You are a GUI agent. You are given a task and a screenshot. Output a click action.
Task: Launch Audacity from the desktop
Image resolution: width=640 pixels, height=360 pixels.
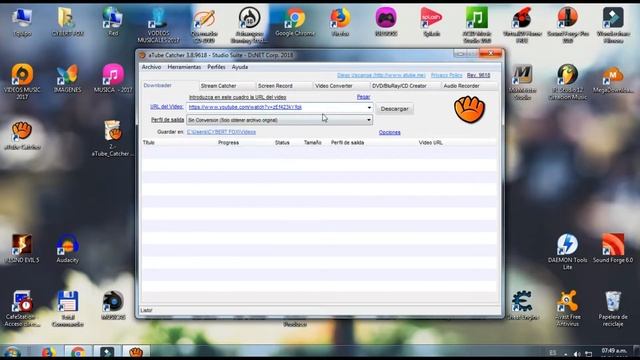[67, 249]
